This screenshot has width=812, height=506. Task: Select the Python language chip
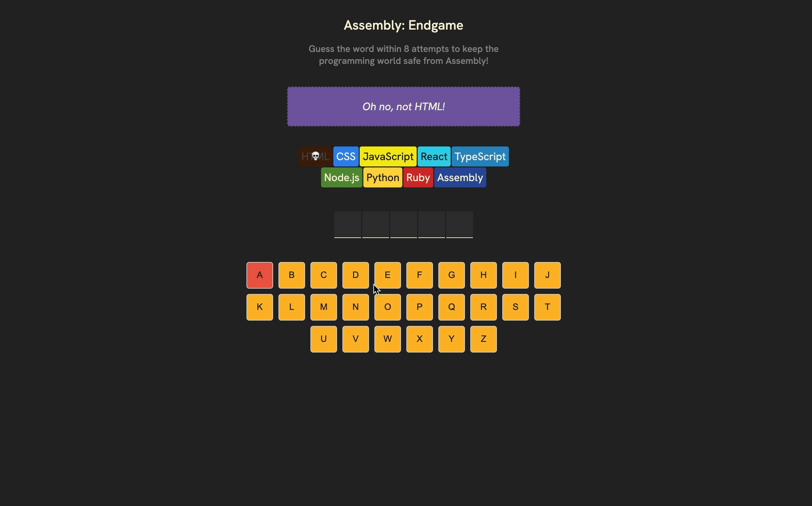pyautogui.click(x=382, y=178)
